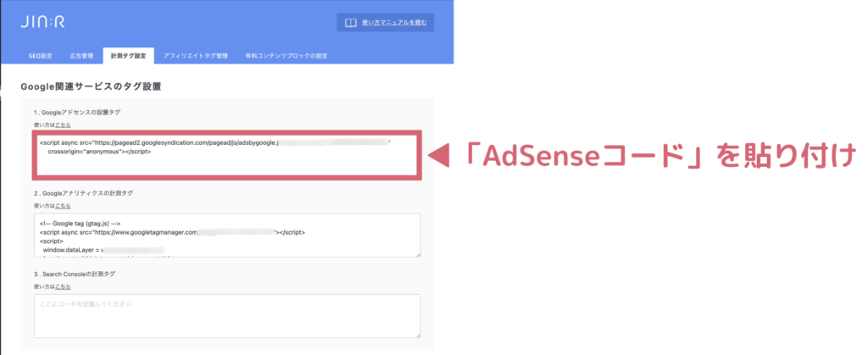868x355 pixels.
Task: Grab the resize handle of the Analytics textarea
Action: point(418,253)
